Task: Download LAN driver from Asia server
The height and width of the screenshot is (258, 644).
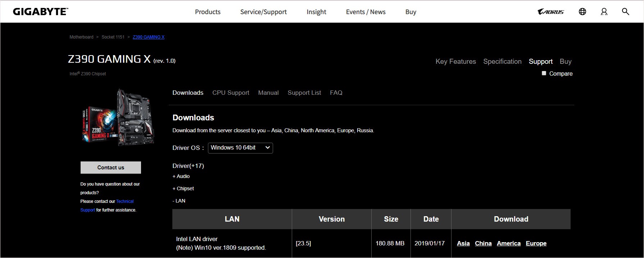Action: click(463, 243)
